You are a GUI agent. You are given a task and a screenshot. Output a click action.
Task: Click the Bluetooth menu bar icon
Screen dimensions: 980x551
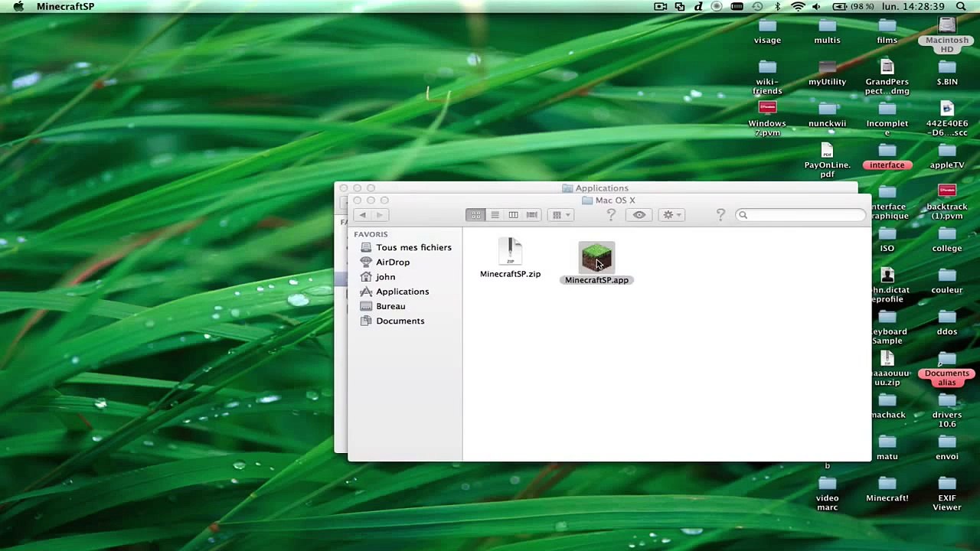[x=777, y=7]
